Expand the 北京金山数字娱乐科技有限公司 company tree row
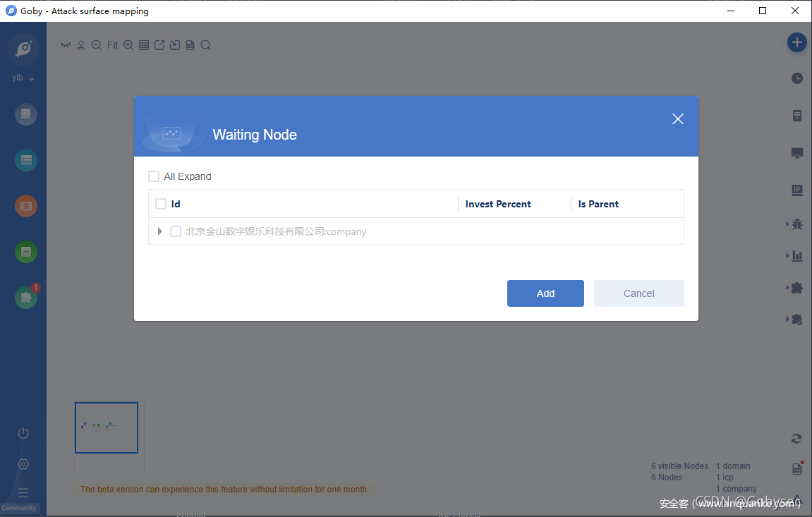 tap(160, 231)
